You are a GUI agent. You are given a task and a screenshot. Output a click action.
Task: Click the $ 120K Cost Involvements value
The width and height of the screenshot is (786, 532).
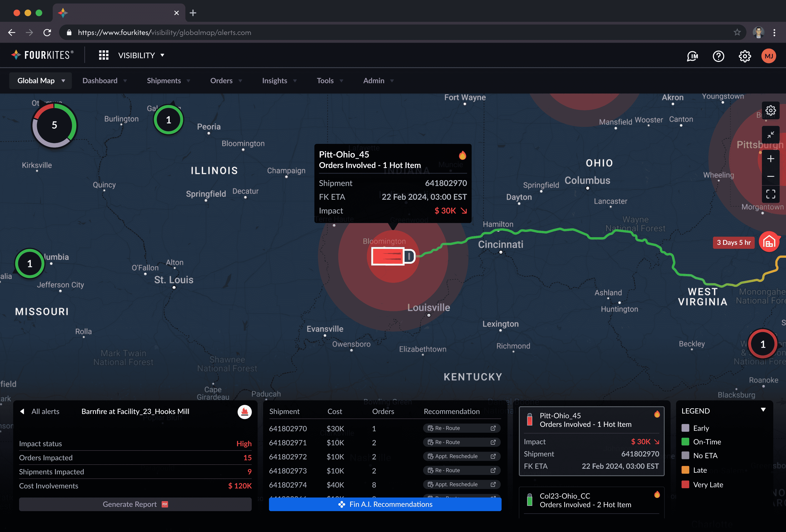[240, 486]
